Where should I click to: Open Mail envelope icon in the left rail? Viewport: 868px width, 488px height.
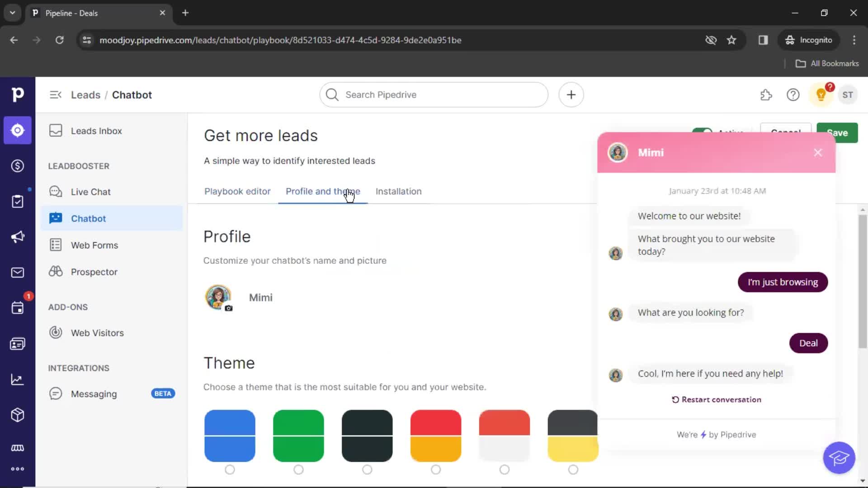coord(17,272)
